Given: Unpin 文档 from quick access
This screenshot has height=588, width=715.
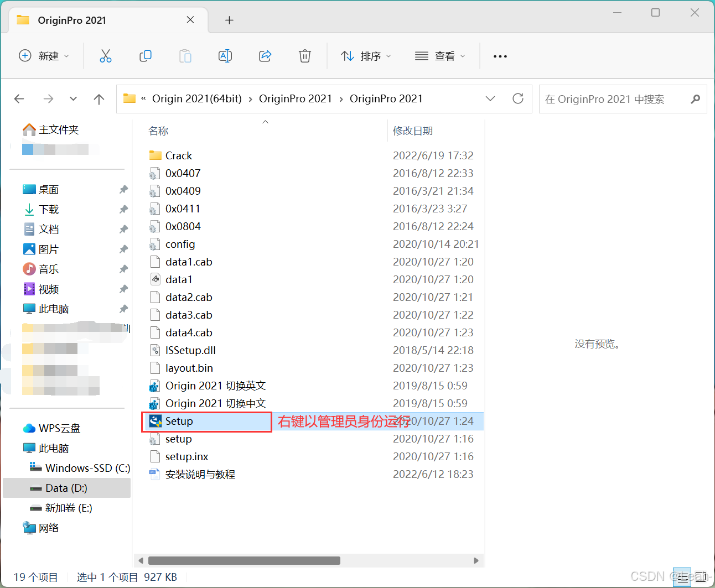Looking at the screenshot, I should (x=123, y=229).
